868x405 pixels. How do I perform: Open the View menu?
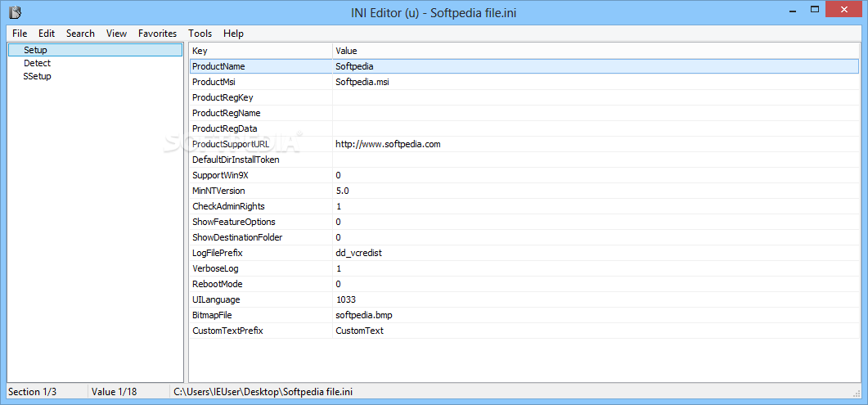(x=116, y=34)
